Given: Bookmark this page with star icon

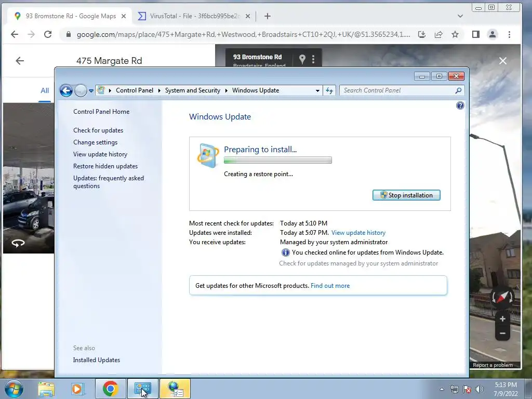Looking at the screenshot, I should 455,34.
